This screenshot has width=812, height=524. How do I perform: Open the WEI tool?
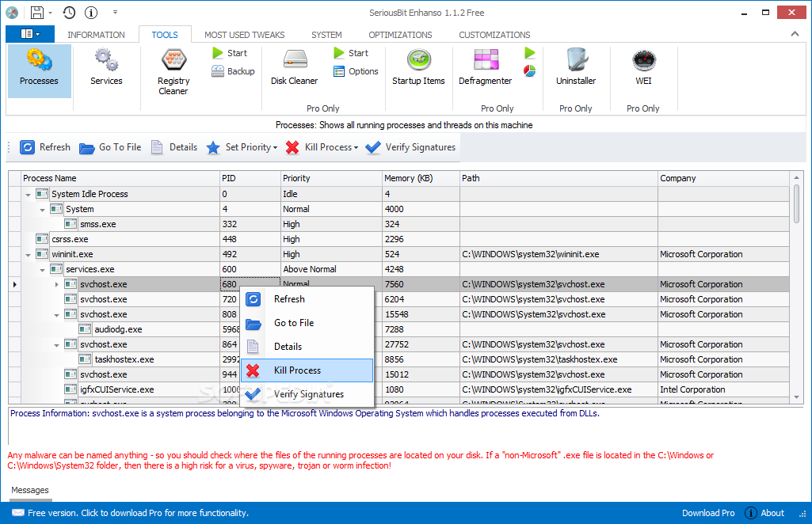pyautogui.click(x=644, y=67)
